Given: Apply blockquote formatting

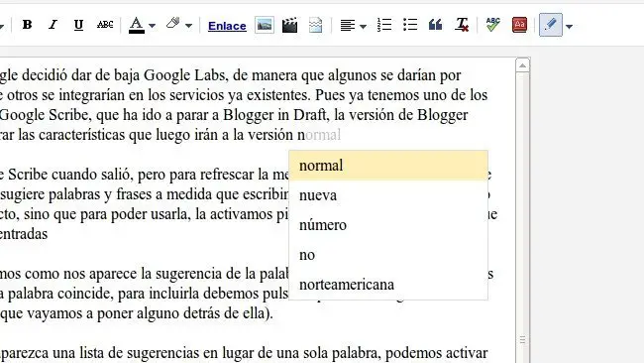Looking at the screenshot, I should click(435, 25).
